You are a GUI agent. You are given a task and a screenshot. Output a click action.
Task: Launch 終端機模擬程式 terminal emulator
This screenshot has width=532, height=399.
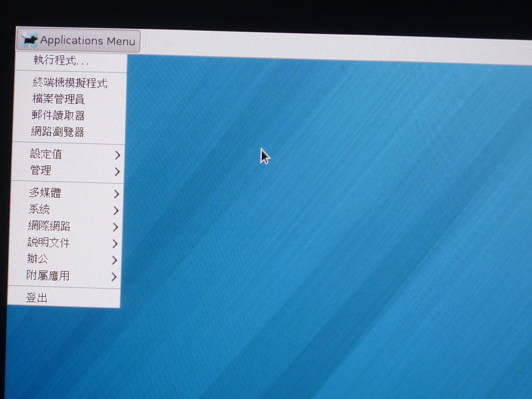click(70, 83)
